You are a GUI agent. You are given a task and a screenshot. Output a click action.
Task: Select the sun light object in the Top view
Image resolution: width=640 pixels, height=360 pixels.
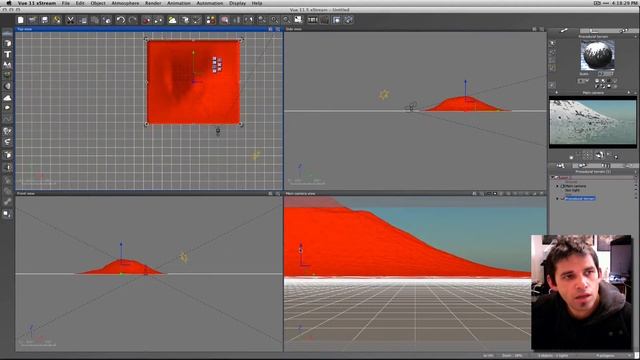click(256, 156)
